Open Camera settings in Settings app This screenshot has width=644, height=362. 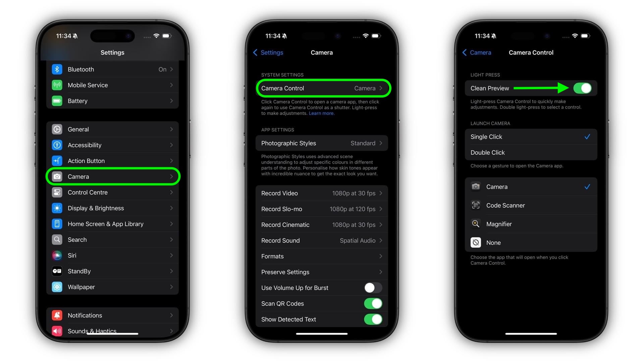[112, 176]
